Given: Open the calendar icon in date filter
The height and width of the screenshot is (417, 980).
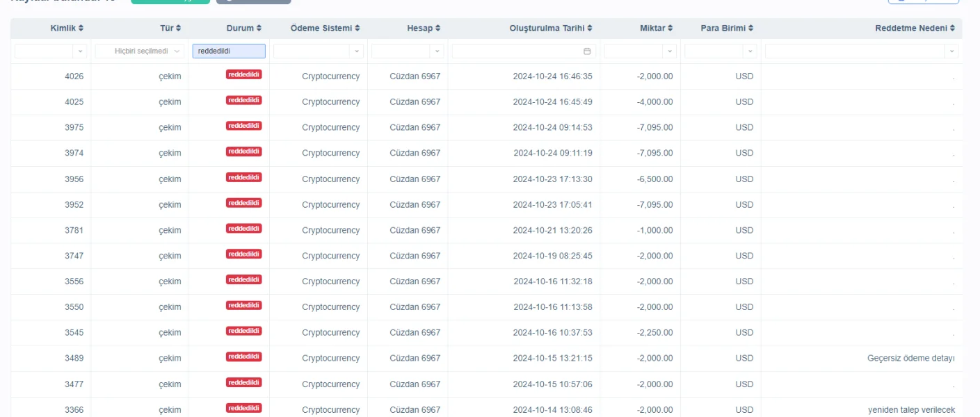Looking at the screenshot, I should [587, 51].
